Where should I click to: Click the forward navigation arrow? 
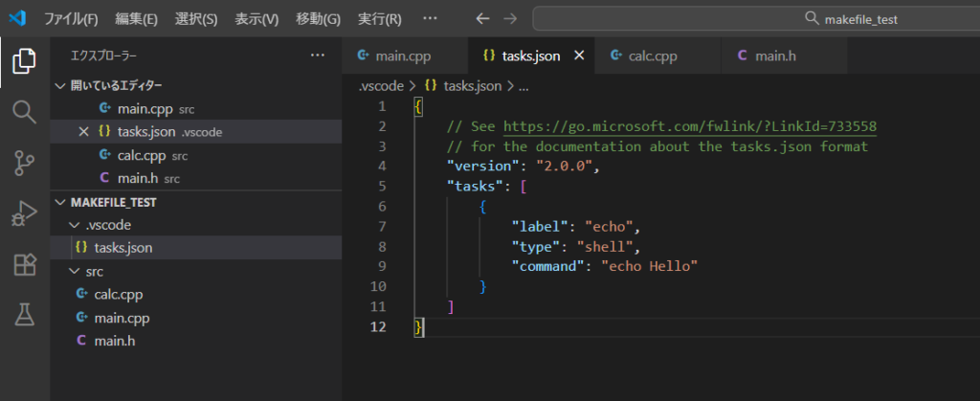pyautogui.click(x=510, y=18)
